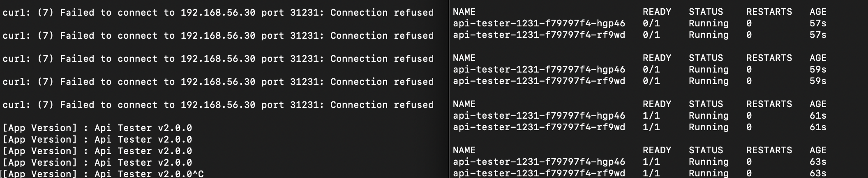868x178 pixels.
Task: Click the RESTARTS 0 value for hgp46 at 61s
Action: tap(749, 116)
